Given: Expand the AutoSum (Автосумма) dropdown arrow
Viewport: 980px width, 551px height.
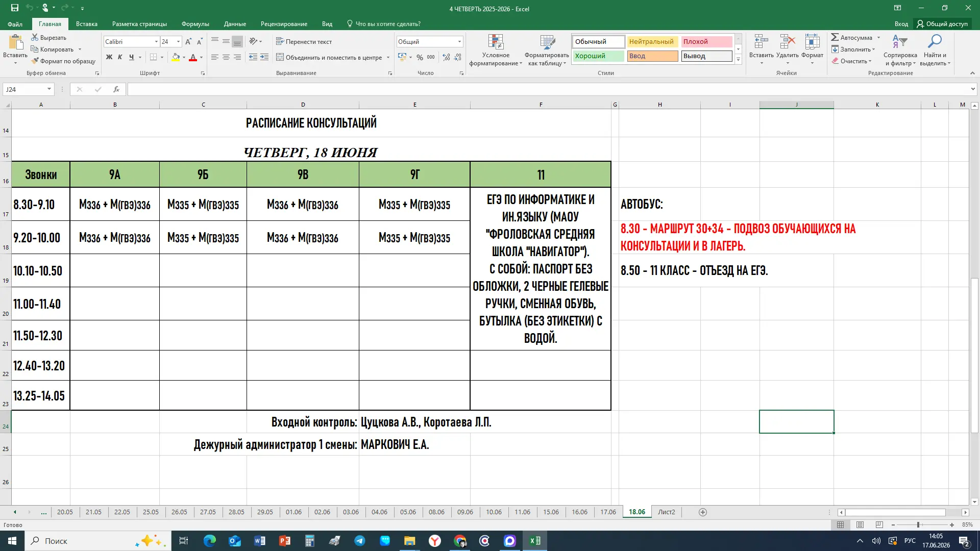Looking at the screenshot, I should (x=878, y=38).
